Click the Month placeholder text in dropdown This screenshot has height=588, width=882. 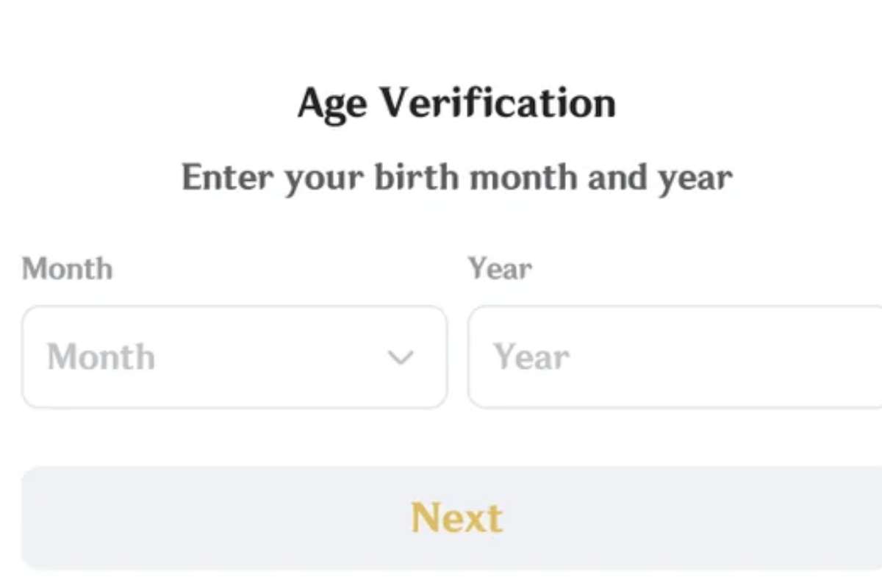click(x=101, y=358)
